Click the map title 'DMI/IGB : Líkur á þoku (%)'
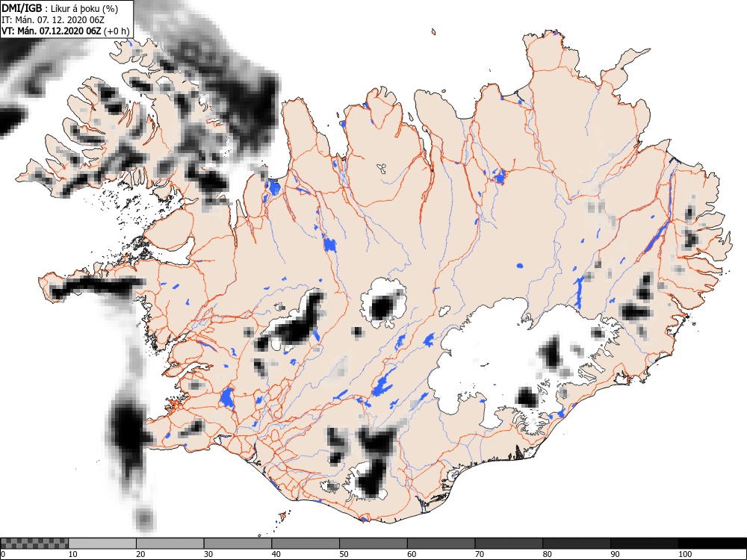Image resolution: width=747 pixels, height=560 pixels. [x=60, y=8]
